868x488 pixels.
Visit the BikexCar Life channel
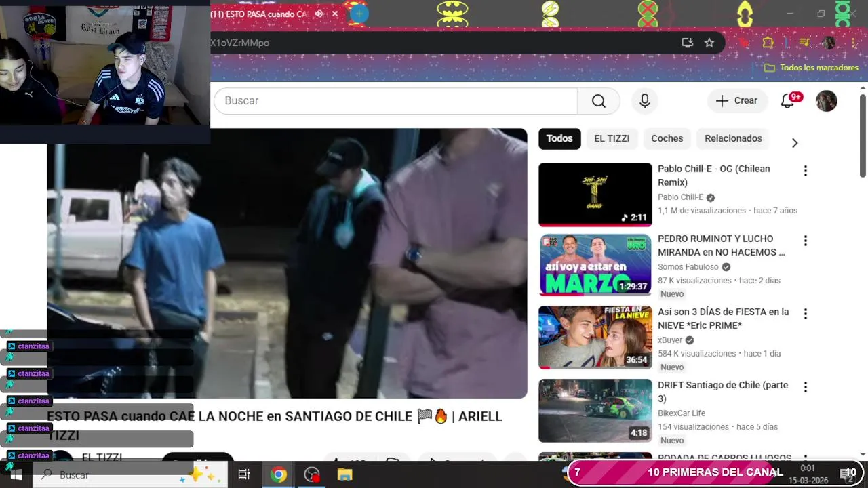tap(682, 413)
